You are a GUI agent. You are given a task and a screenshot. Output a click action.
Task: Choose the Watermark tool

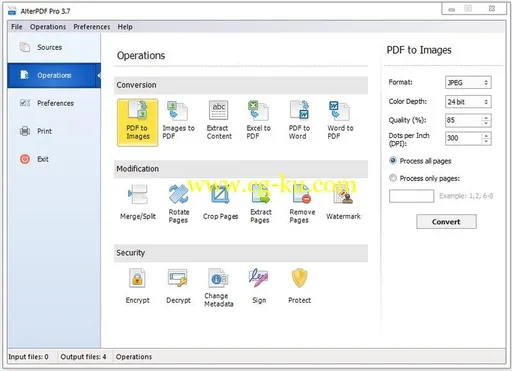coord(343,202)
